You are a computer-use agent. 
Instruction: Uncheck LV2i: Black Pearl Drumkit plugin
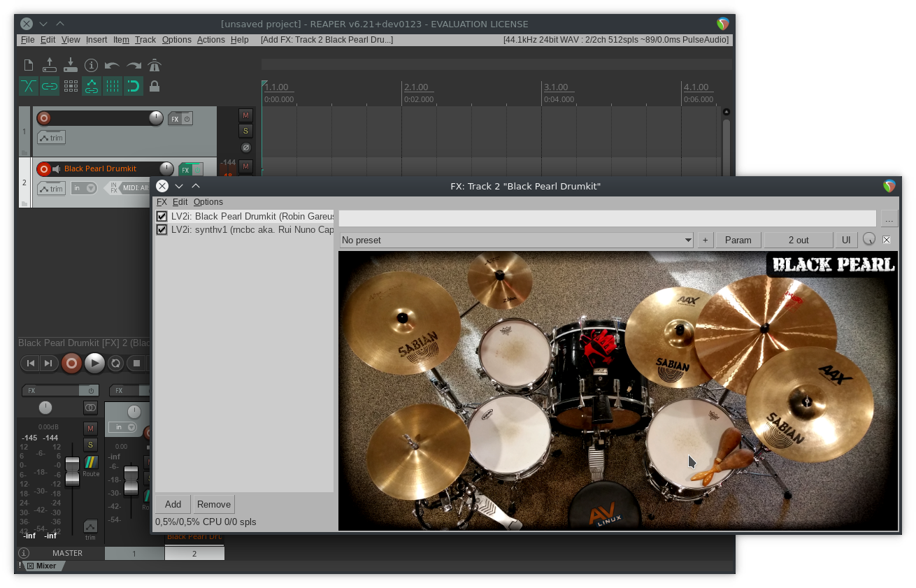[162, 217]
